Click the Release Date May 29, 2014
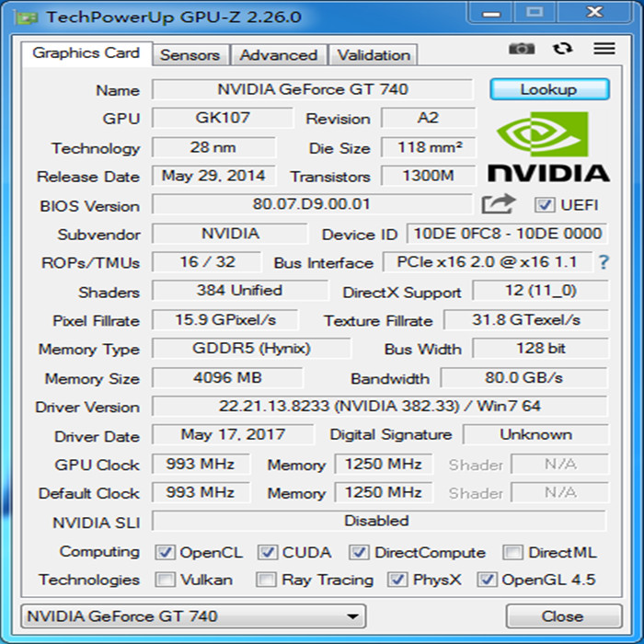 click(x=213, y=176)
